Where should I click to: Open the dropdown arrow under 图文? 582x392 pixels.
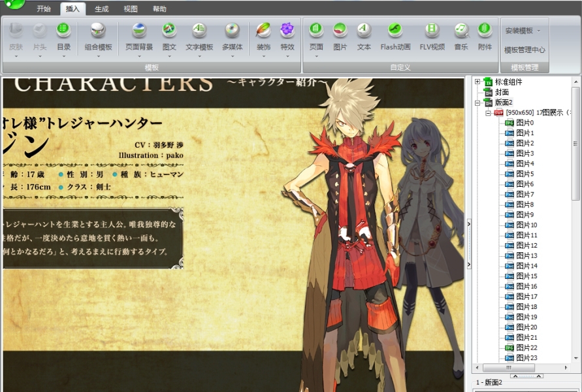pyautogui.click(x=169, y=56)
